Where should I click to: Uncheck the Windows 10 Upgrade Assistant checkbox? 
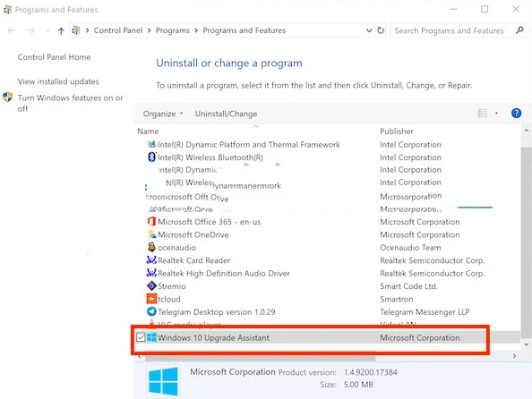pyautogui.click(x=141, y=337)
